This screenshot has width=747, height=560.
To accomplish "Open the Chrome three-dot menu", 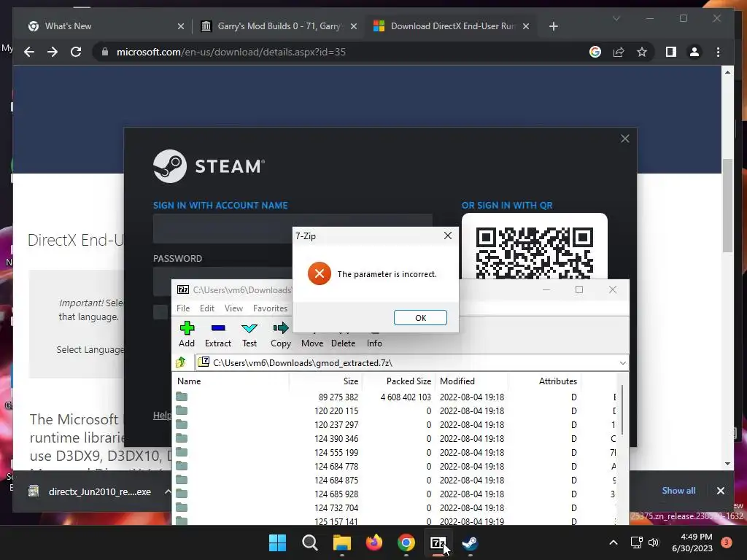I will coord(718,52).
